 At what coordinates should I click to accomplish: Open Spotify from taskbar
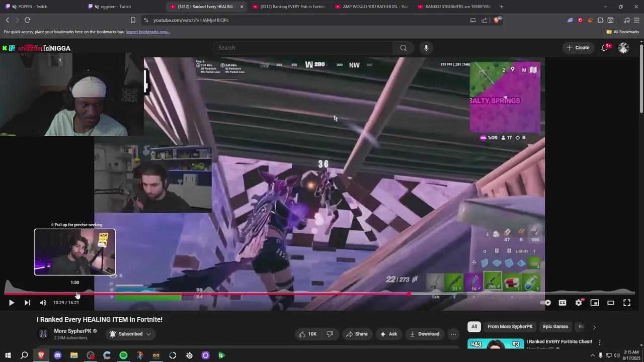coord(123,355)
